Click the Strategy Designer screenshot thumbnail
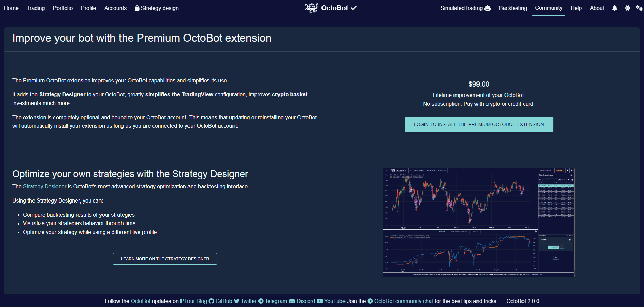The image size is (644, 307). coord(479,222)
